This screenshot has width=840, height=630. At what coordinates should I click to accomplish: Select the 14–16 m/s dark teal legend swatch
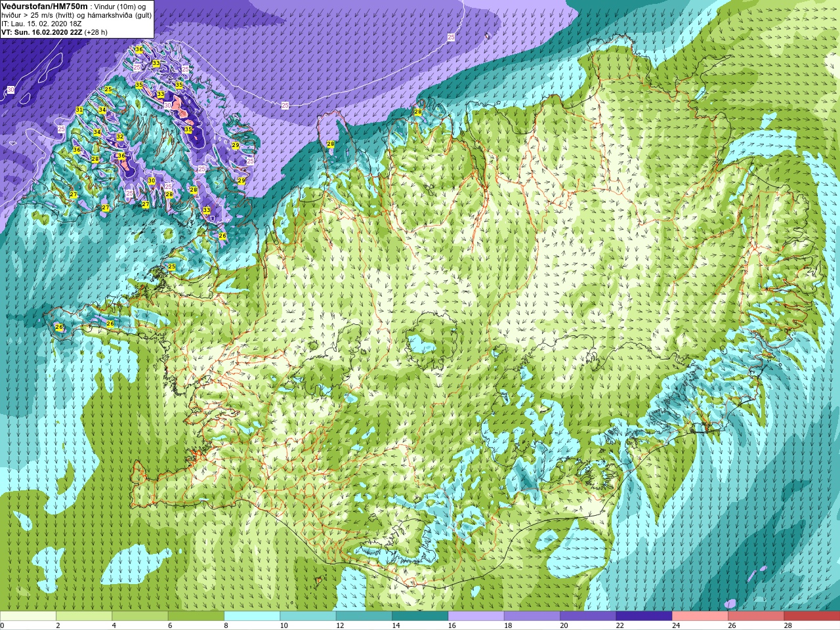[420, 616]
